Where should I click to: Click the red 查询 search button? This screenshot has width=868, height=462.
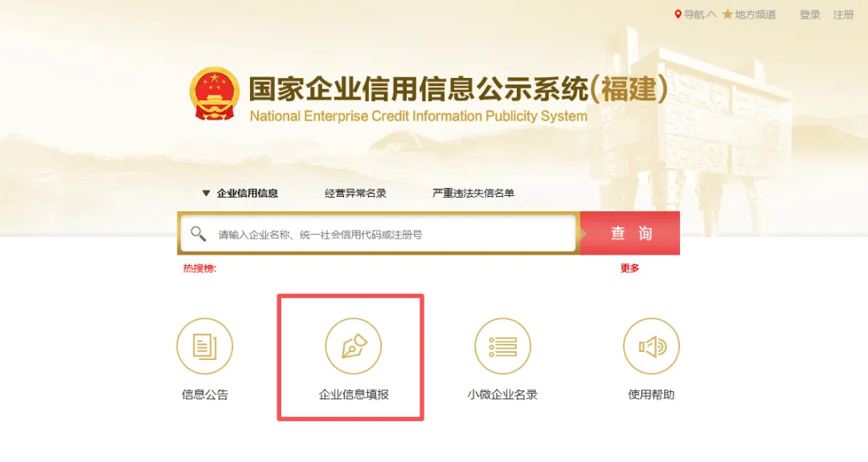coord(630,233)
